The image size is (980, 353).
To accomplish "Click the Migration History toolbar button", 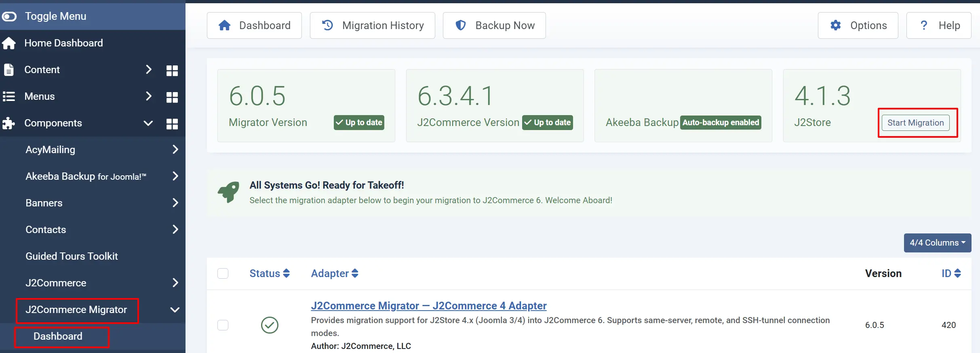I will (372, 25).
